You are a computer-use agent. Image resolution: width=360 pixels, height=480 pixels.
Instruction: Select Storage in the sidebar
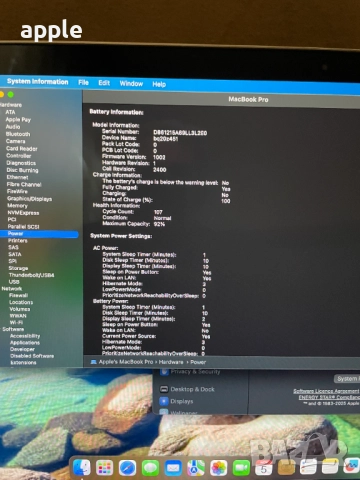[x=18, y=268]
